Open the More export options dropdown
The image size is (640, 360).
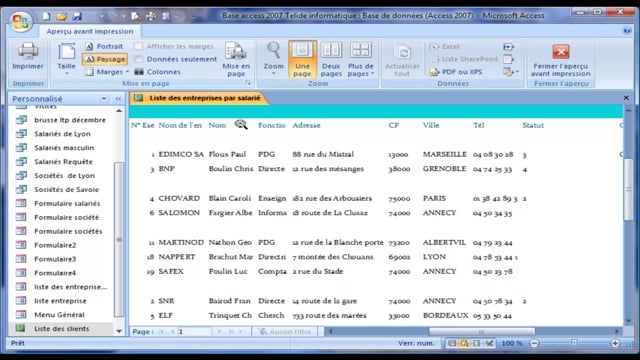tap(511, 72)
